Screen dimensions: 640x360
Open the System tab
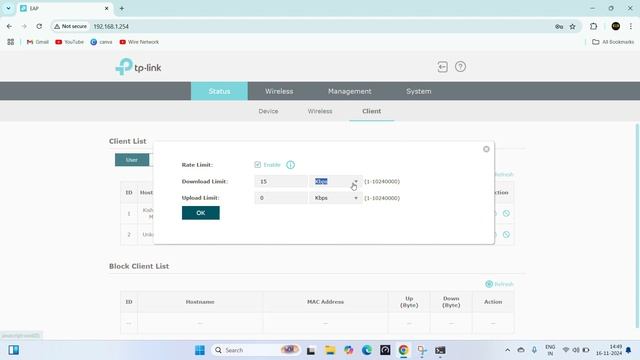[419, 91]
